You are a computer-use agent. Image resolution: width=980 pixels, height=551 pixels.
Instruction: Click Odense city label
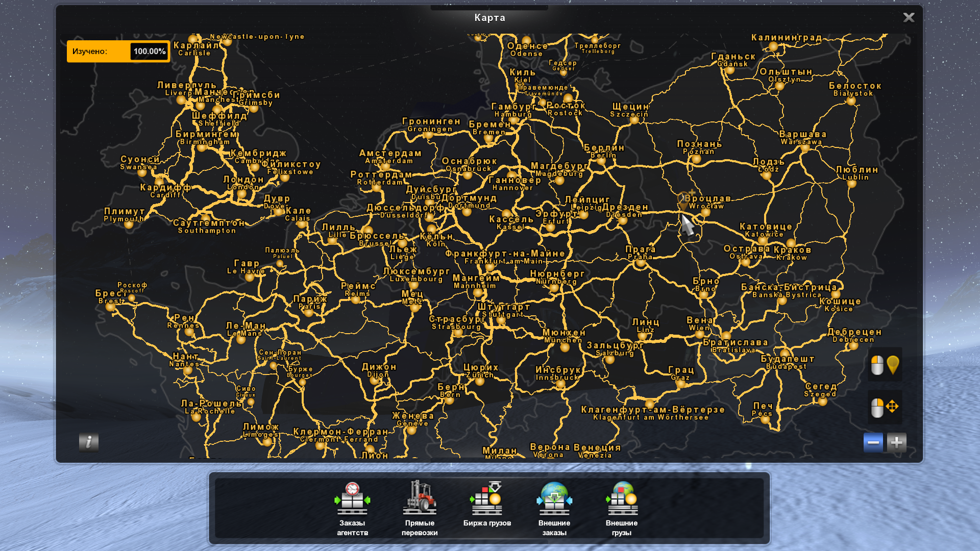(526, 54)
